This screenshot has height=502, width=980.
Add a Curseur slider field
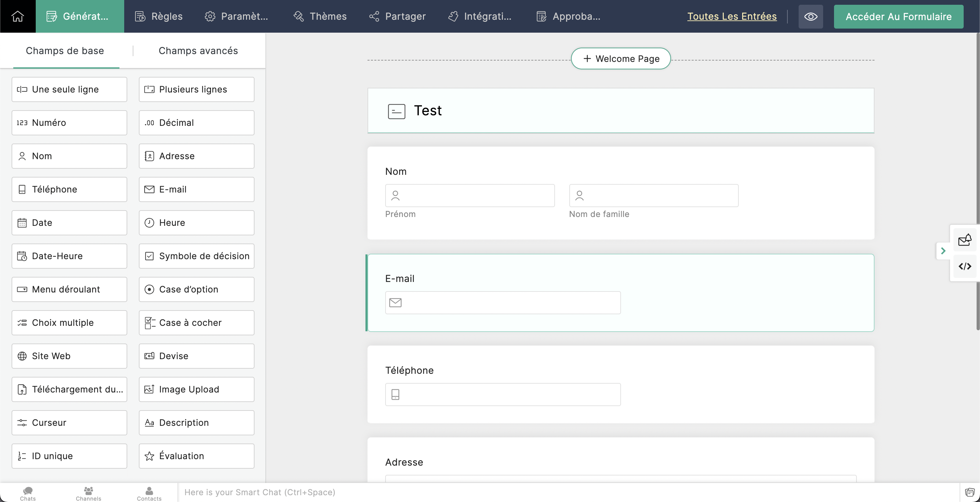[x=69, y=422]
